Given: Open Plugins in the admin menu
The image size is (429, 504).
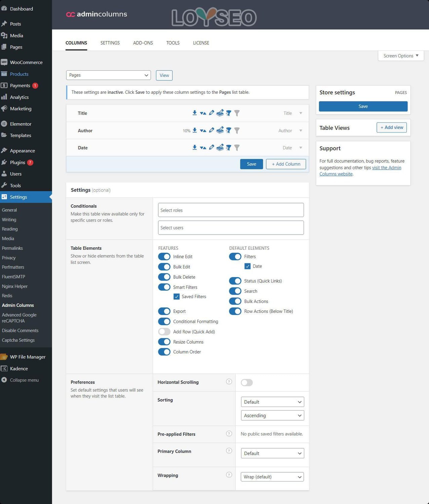Looking at the screenshot, I should tap(26, 163).
